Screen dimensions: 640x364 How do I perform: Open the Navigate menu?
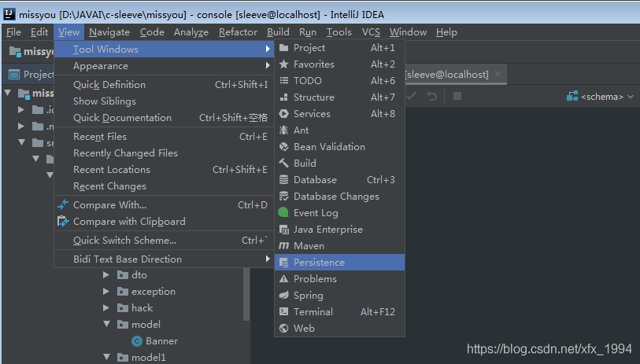pos(109,31)
